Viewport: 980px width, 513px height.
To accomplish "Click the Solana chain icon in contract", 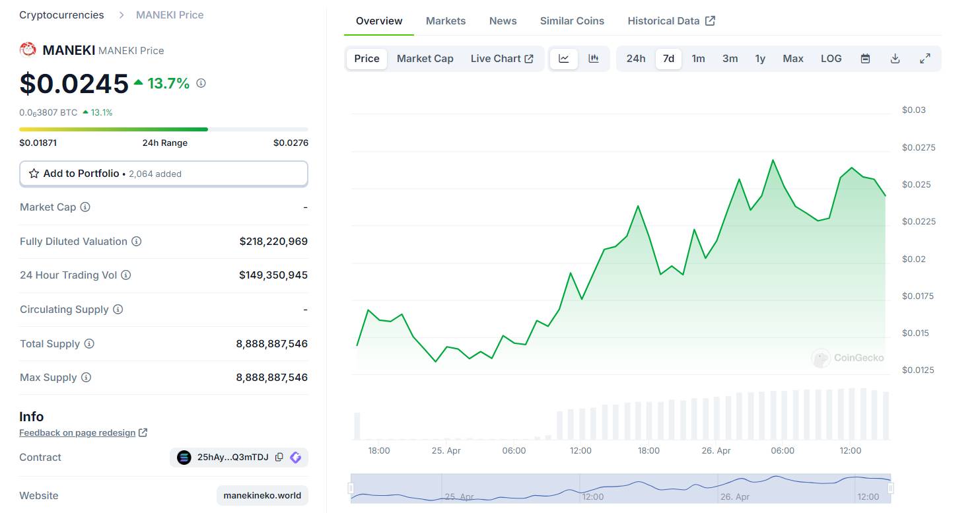I will click(x=184, y=457).
